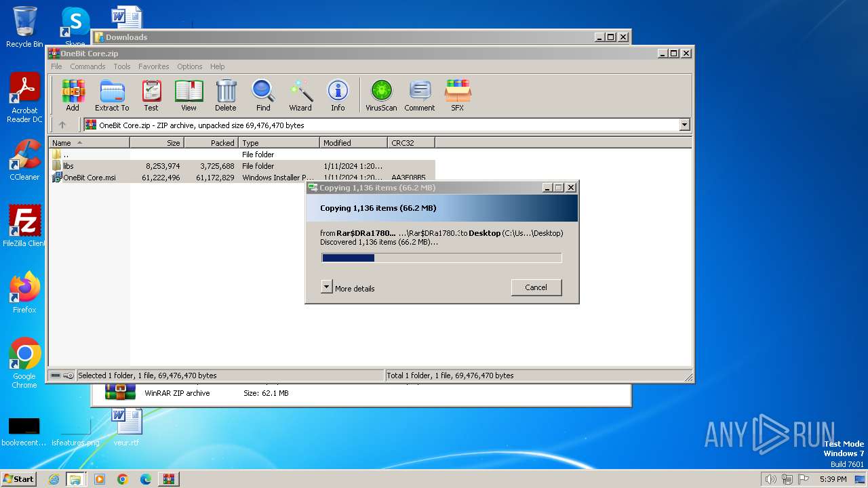Image resolution: width=868 pixels, height=488 pixels.
Task: Sort by CRC32 column header
Action: (x=411, y=142)
